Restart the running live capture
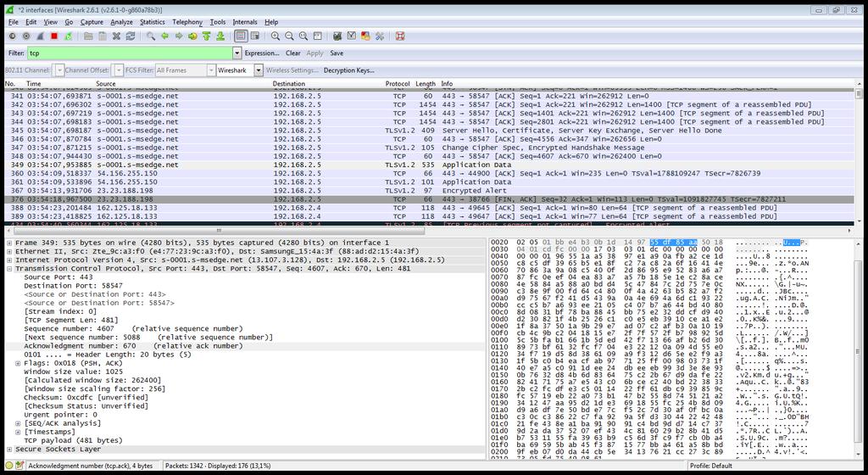The image size is (868, 475). point(68,36)
